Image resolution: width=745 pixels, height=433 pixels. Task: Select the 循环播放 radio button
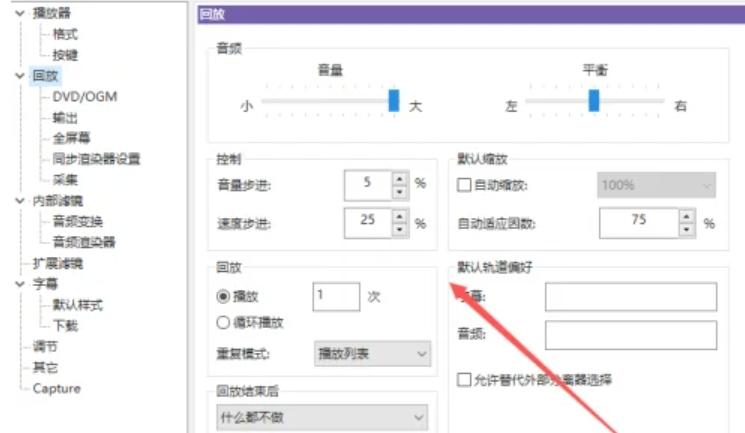[x=224, y=322]
